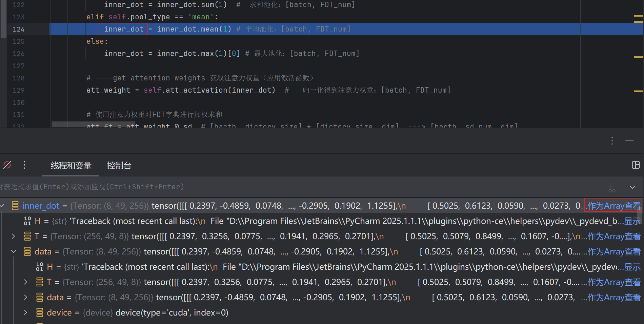Click the layout settings icon in debug panel

(636, 165)
